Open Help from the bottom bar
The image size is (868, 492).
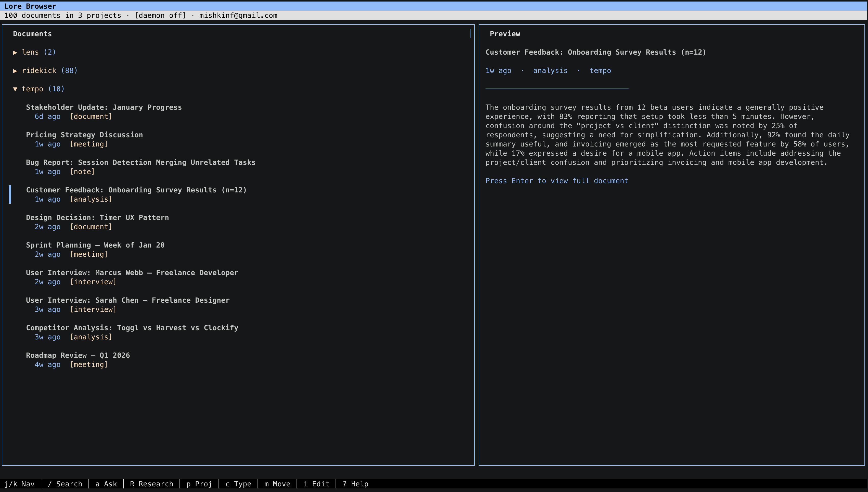pos(355,484)
